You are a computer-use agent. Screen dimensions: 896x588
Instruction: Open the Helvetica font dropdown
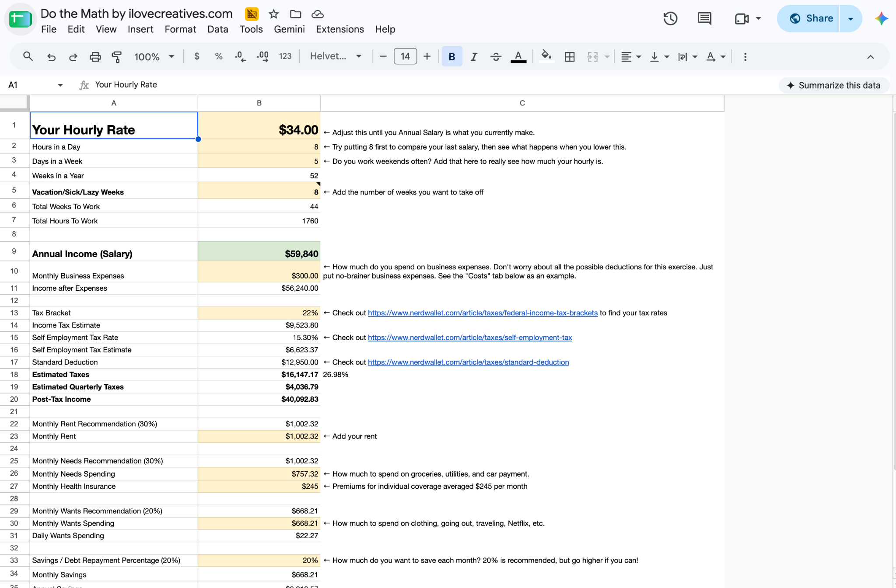click(336, 56)
